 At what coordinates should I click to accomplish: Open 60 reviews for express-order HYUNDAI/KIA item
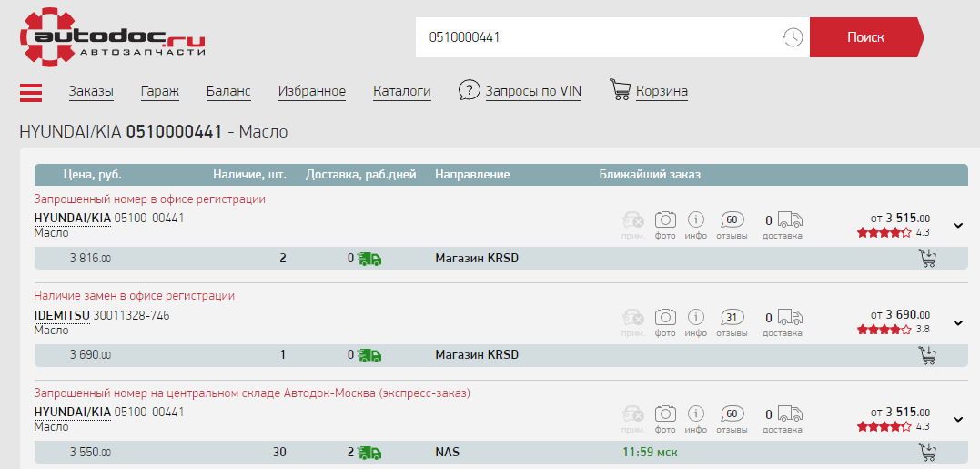pyautogui.click(x=732, y=414)
